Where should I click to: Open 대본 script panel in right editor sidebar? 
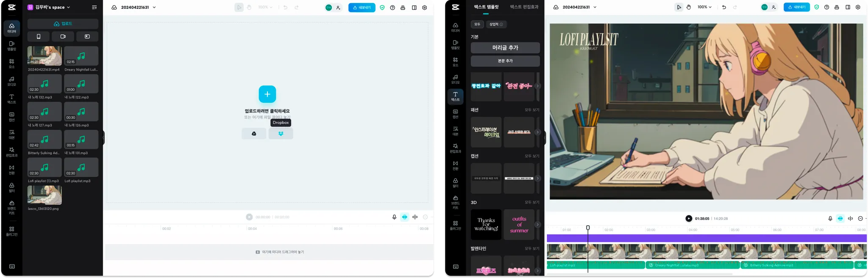pos(455,131)
